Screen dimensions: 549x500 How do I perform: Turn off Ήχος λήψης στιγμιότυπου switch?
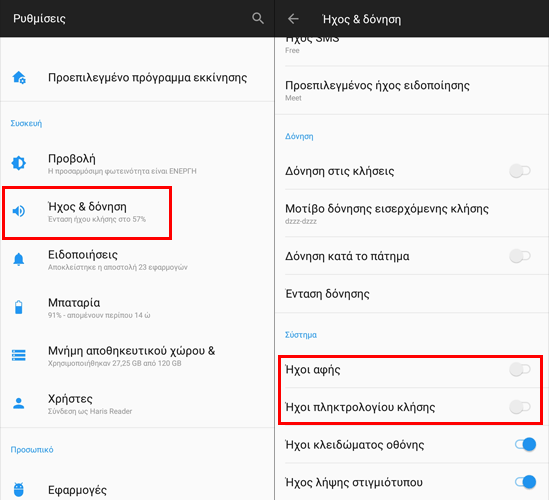pyautogui.click(x=525, y=482)
